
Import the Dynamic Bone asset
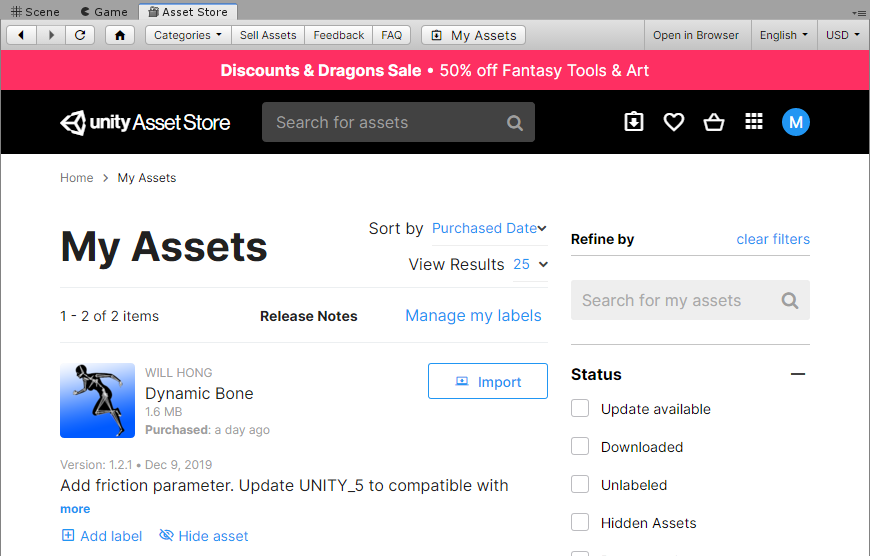488,381
